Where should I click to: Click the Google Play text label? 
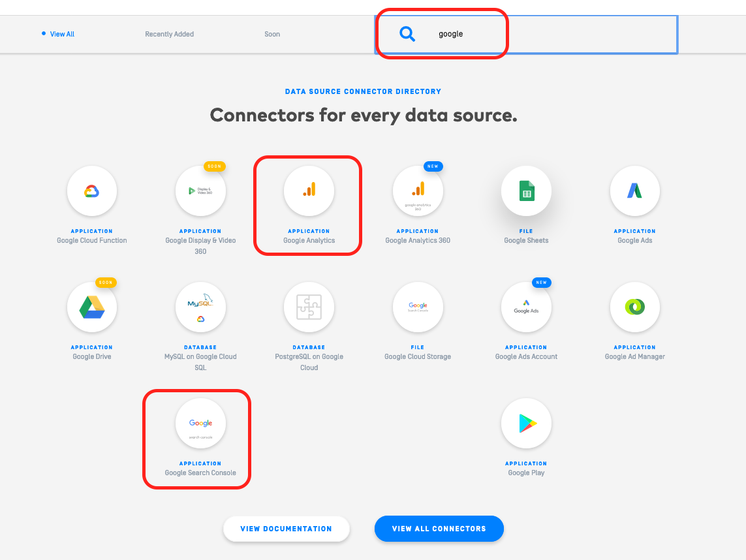tap(526, 473)
